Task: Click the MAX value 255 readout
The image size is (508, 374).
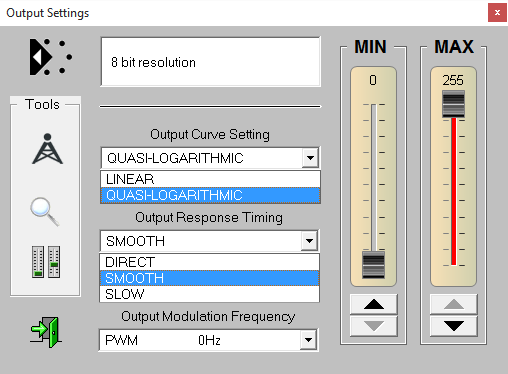Action: [x=453, y=80]
